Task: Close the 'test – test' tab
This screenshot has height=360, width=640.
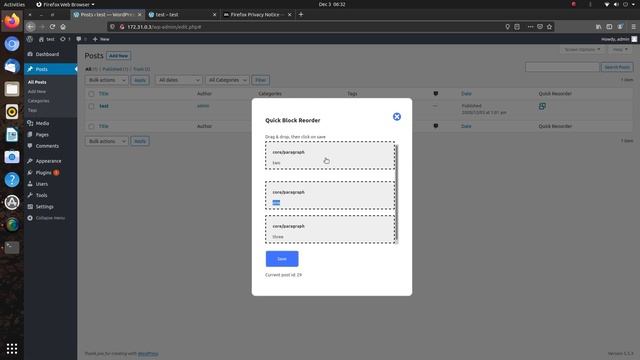Action: pos(215,14)
